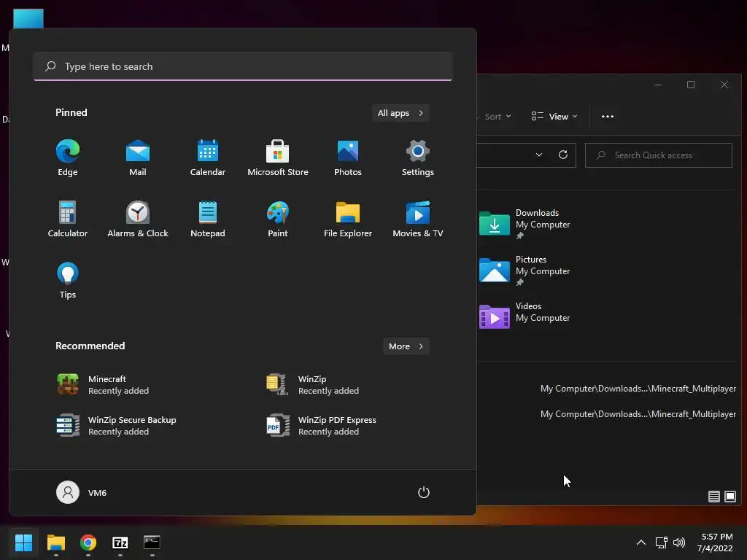This screenshot has height=560, width=747.
Task: Launch the Photos app
Action: click(x=348, y=158)
